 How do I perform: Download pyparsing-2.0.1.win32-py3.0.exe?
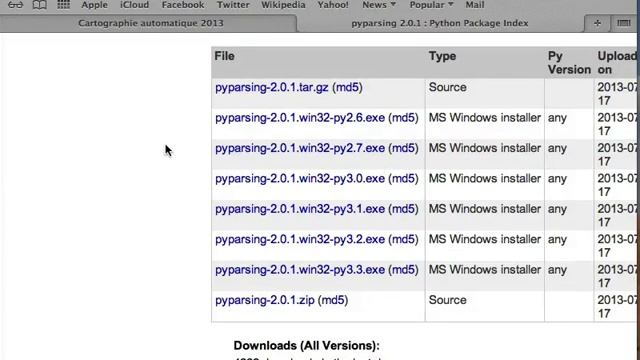click(x=300, y=179)
